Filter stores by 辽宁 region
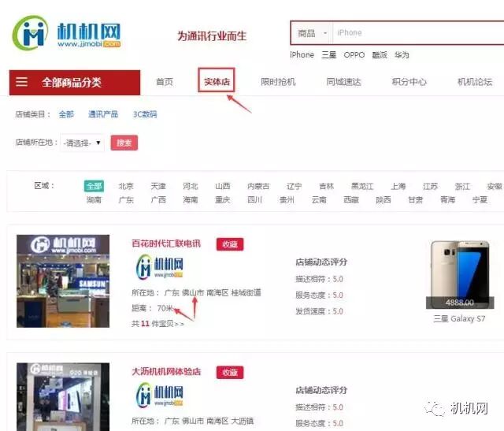 coord(294,186)
